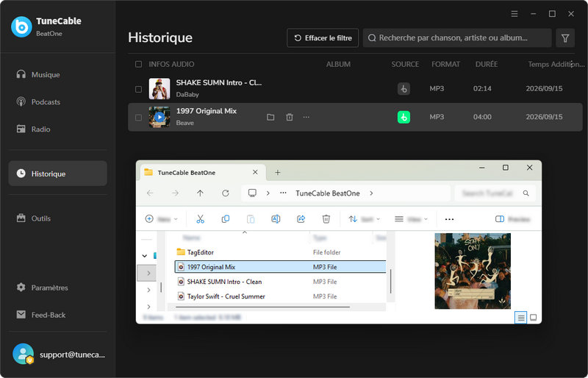Check the 1997 Original Mix row checkbox
Viewport: 588px width, 378px height.
(x=138, y=118)
